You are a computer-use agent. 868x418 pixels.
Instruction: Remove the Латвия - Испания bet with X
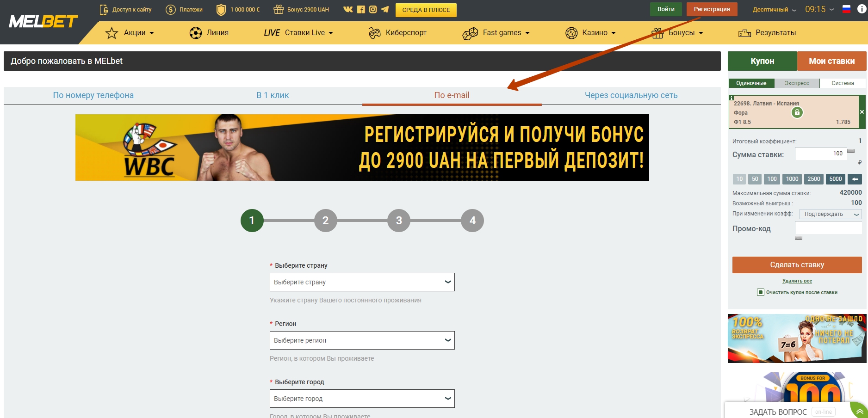click(x=862, y=112)
